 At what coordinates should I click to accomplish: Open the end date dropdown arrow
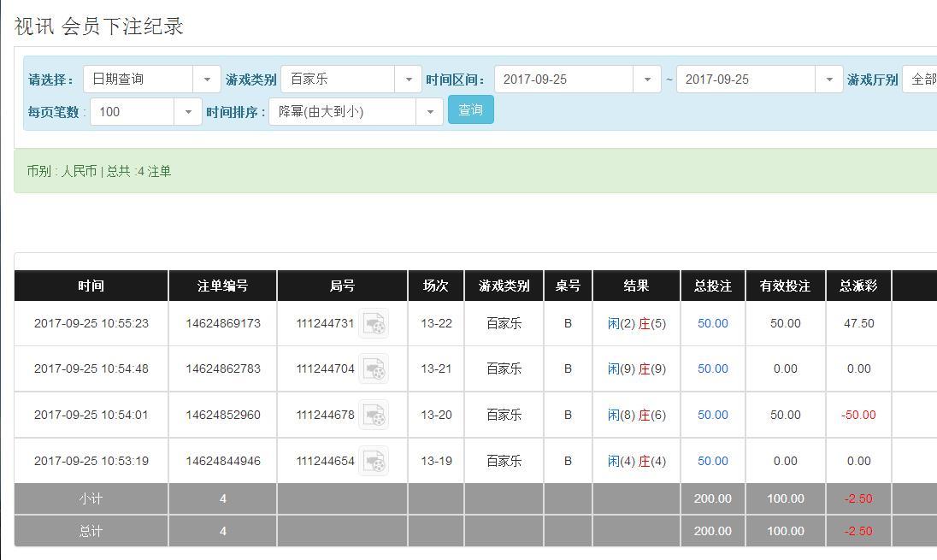[x=828, y=80]
